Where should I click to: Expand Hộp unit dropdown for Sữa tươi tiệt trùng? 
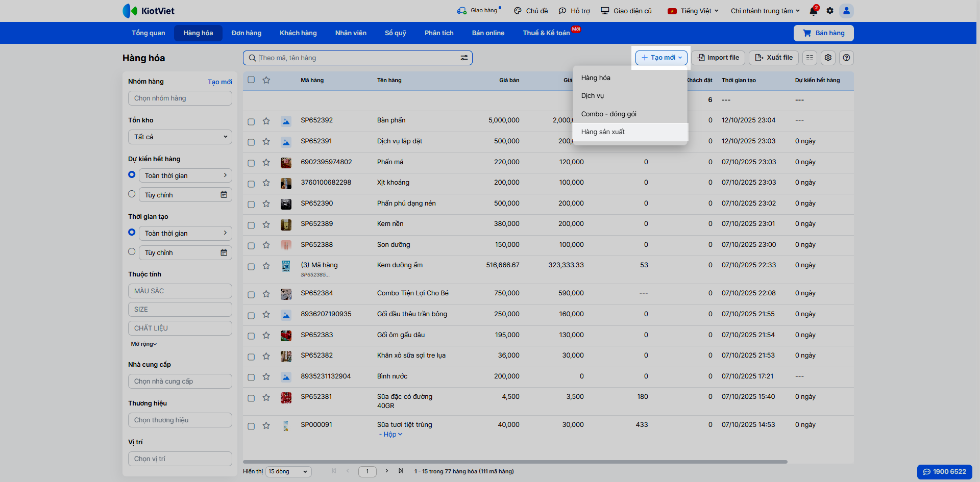pyautogui.click(x=393, y=435)
